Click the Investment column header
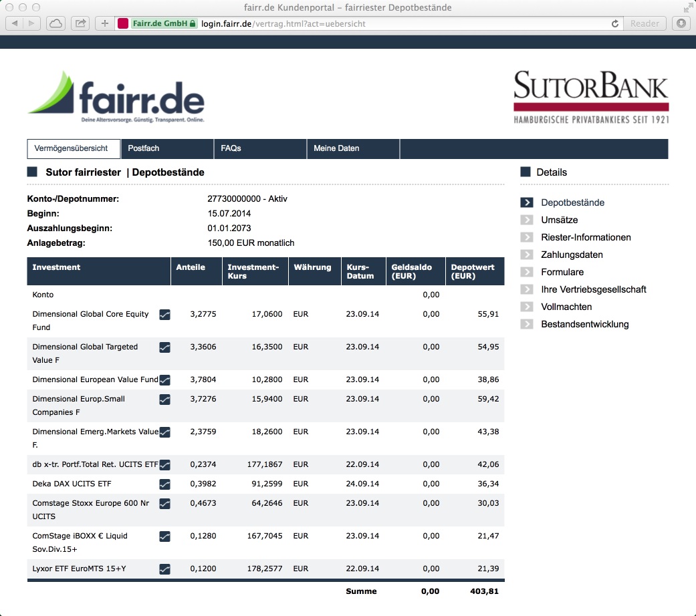This screenshot has height=616, width=696. (98, 271)
